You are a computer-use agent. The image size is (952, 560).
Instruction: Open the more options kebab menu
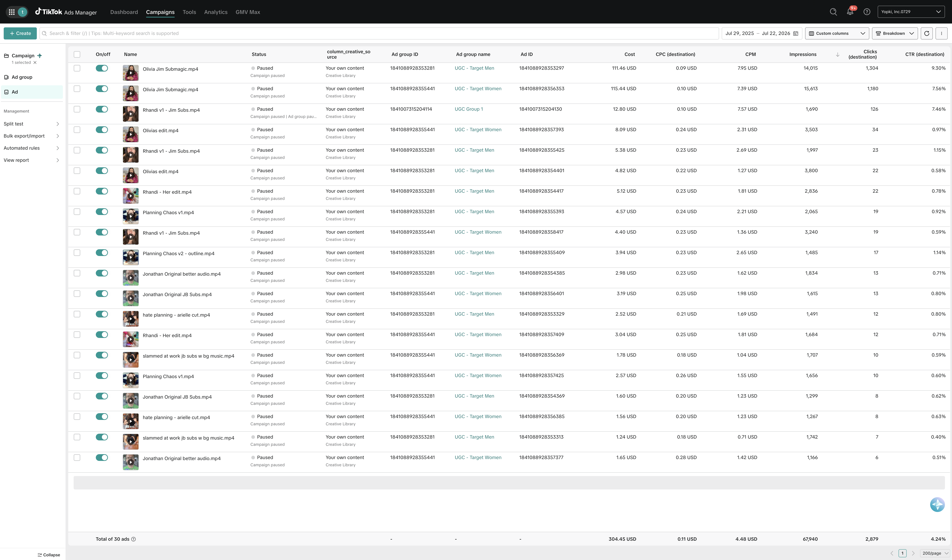[x=941, y=33]
